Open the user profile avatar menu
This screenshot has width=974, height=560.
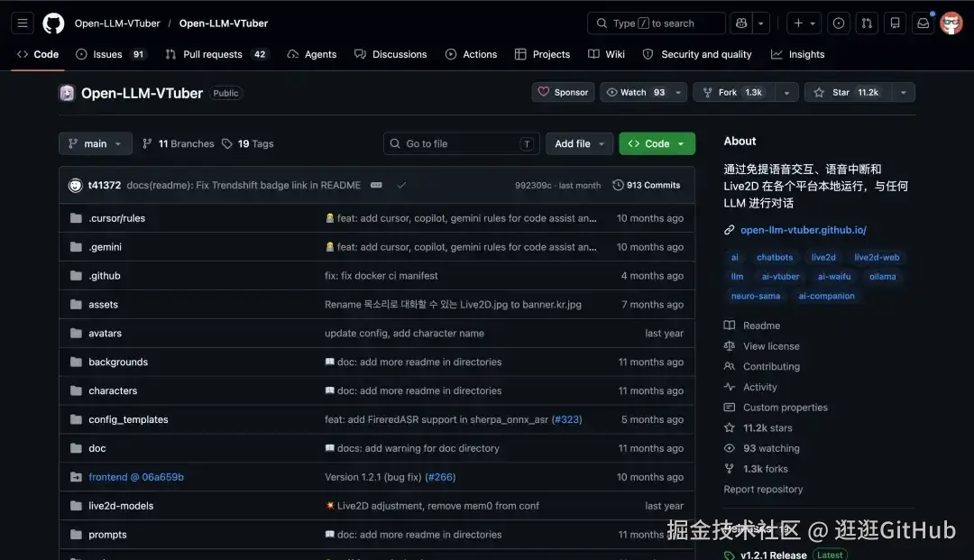(x=951, y=23)
